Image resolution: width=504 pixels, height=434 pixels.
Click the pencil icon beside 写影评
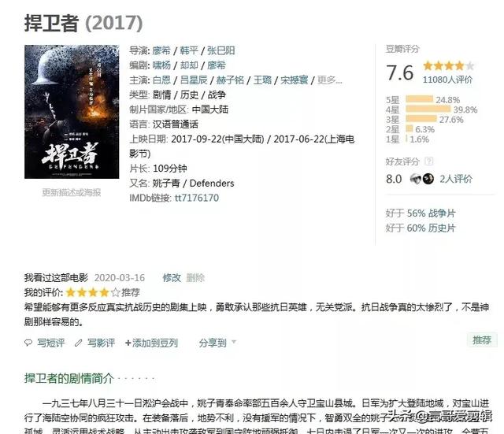[x=78, y=343]
